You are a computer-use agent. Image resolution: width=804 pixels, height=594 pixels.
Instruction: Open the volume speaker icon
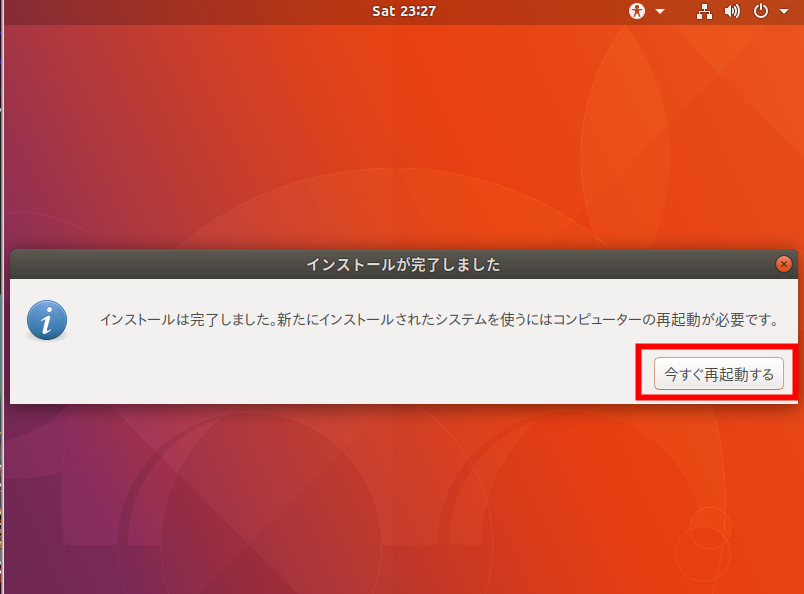732,11
